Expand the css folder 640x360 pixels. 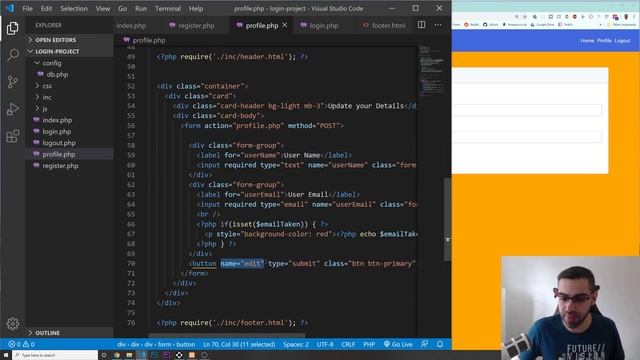click(x=47, y=86)
